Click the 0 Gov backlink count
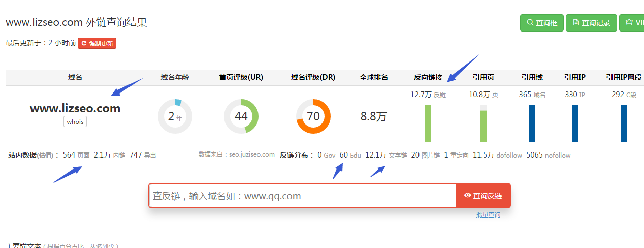The height and width of the screenshot is (248, 644). (327, 155)
